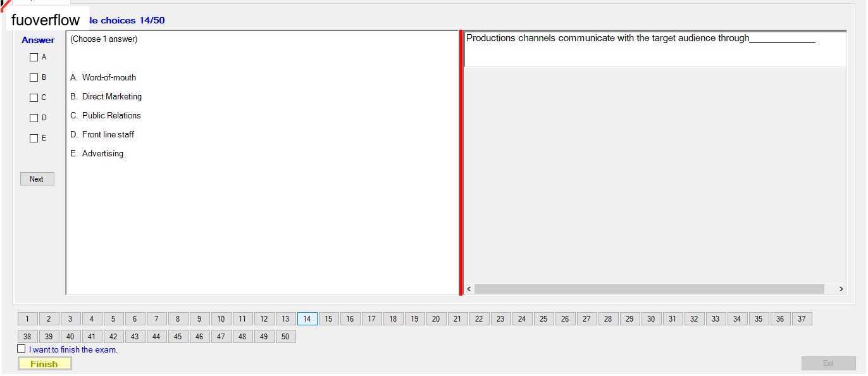Screen dimensions: 868x376
Task: Click the yellow Finish button
Action: tap(44, 364)
